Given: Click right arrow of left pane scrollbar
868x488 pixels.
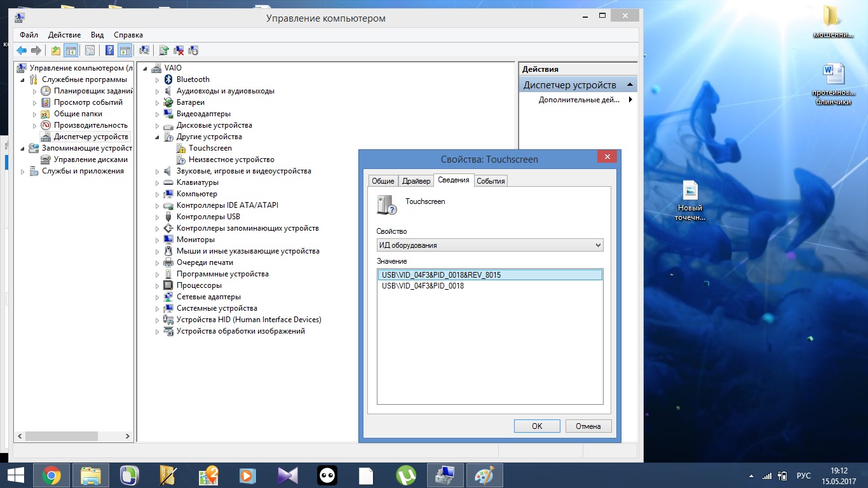Looking at the screenshot, I should [x=128, y=437].
